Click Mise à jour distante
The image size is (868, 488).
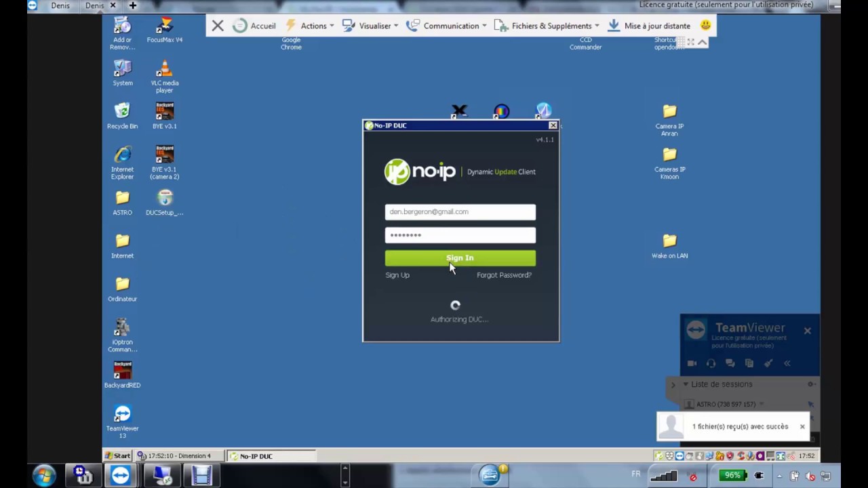(x=648, y=26)
